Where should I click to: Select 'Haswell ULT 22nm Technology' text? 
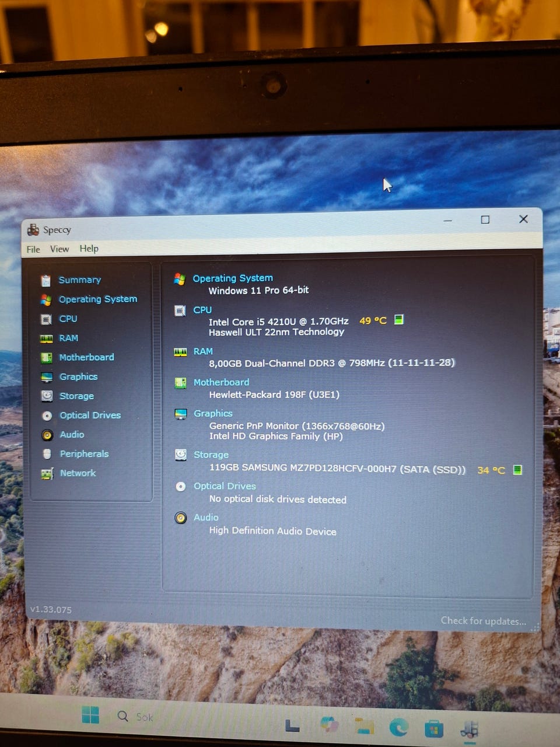click(276, 332)
